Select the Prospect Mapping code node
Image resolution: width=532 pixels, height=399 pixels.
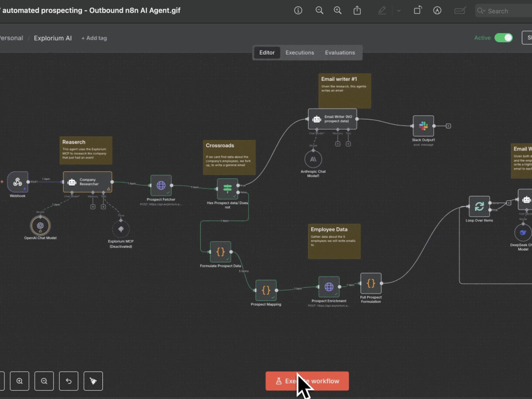click(266, 290)
